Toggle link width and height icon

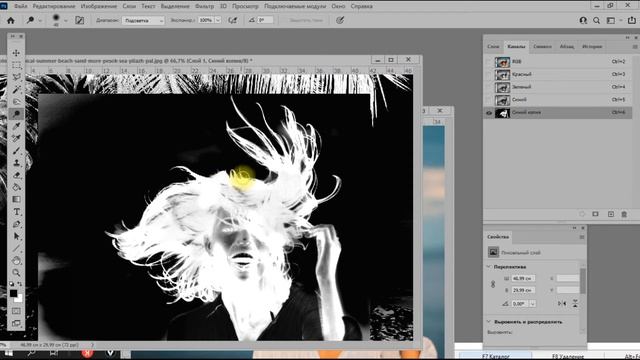pos(493,284)
